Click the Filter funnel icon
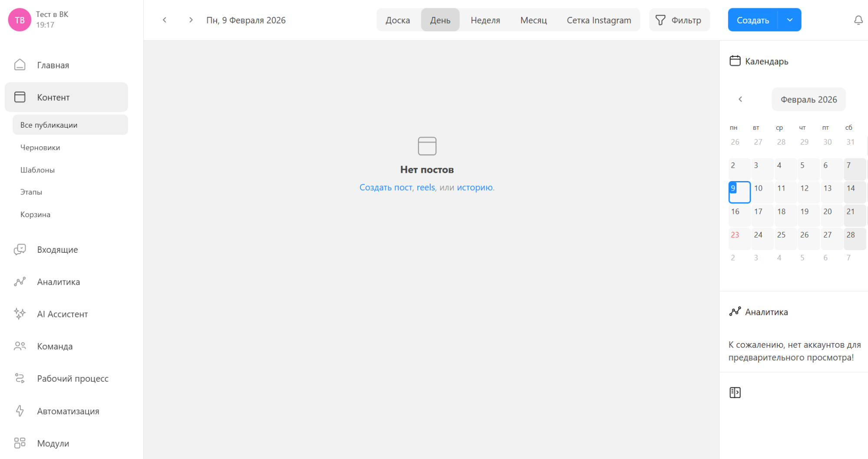The width and height of the screenshot is (868, 459). (x=660, y=20)
